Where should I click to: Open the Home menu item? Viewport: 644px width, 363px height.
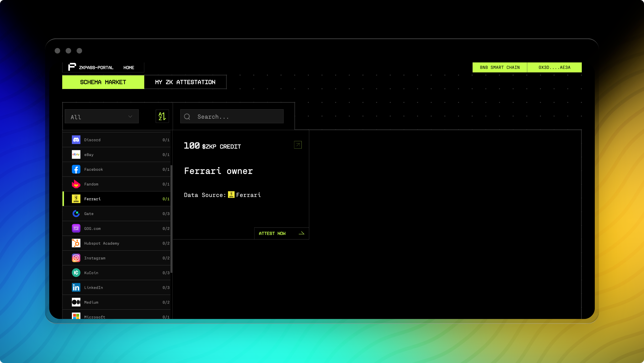(129, 68)
